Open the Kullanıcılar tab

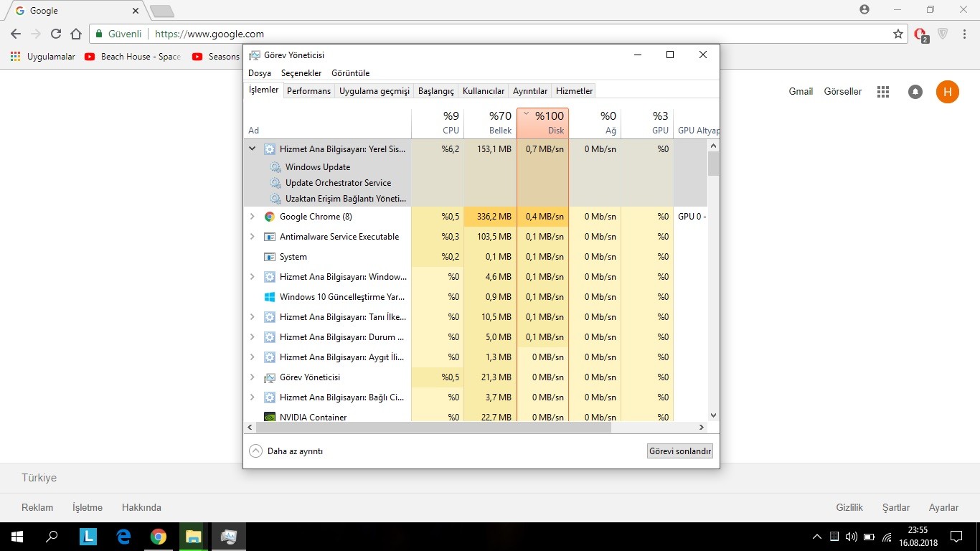[x=484, y=91]
